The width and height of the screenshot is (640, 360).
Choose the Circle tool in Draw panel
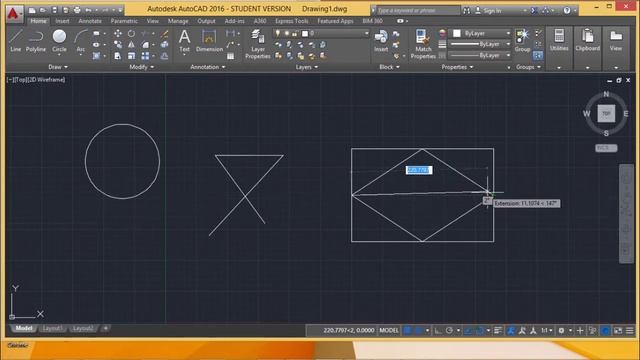coord(59,40)
